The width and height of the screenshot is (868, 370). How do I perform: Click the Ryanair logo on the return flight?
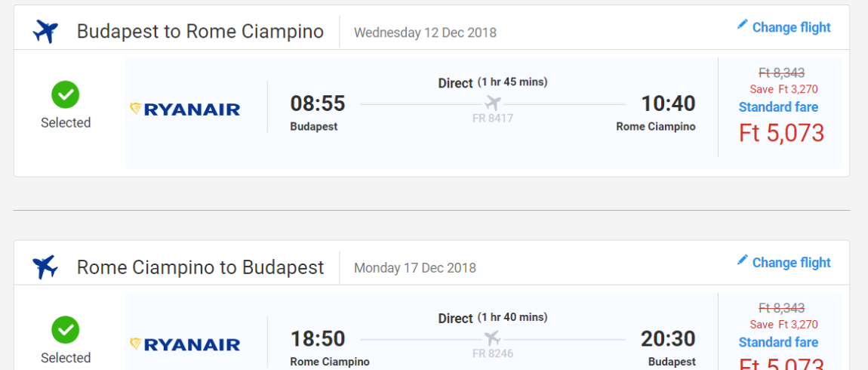coord(185,344)
